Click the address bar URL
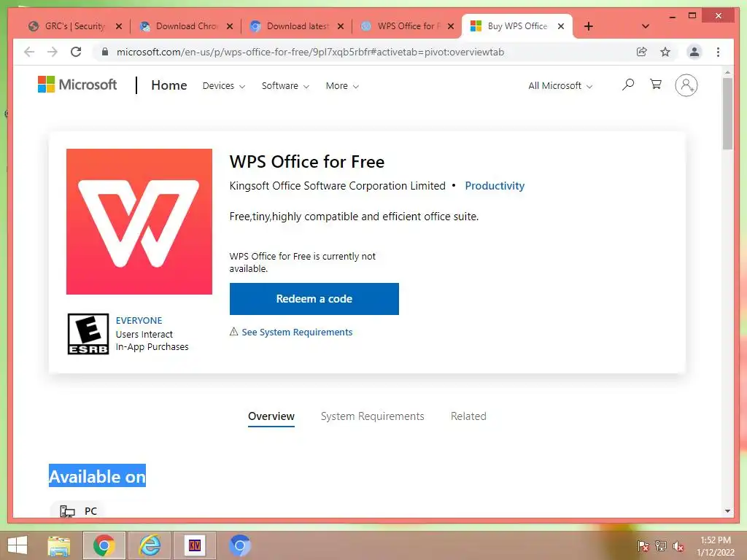Screen dimensions: 747x560 tap(310, 52)
